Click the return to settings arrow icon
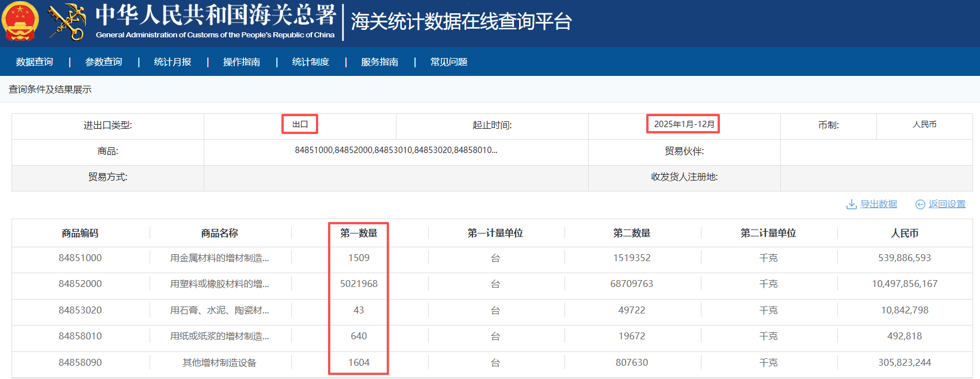The image size is (980, 379). (x=920, y=204)
